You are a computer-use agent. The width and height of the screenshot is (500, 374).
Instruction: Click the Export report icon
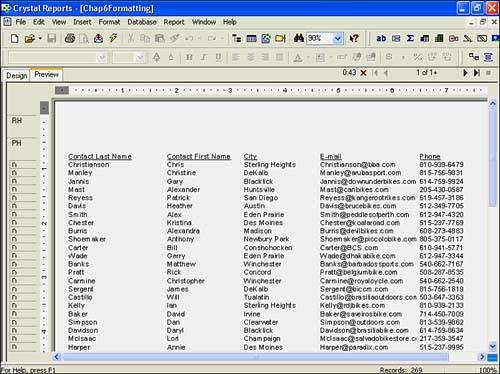point(98,38)
